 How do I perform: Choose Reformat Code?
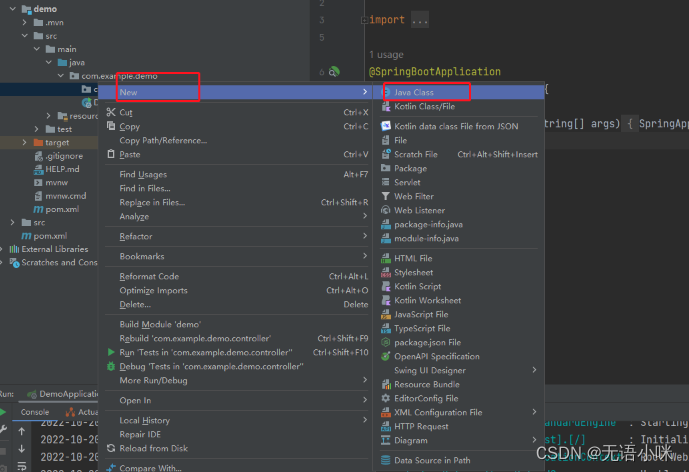click(x=236, y=276)
